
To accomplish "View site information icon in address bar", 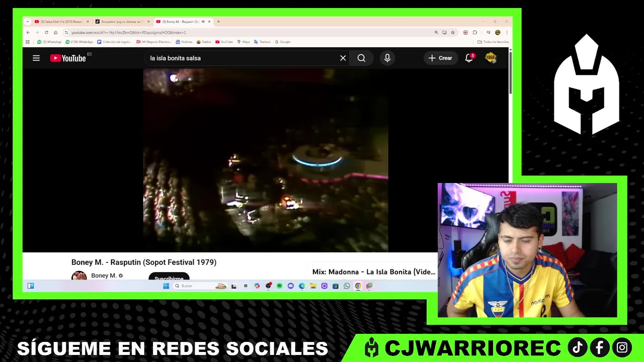I will tap(66, 33).
